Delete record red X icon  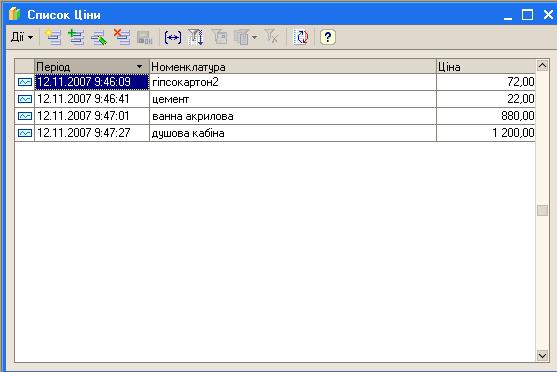(122, 37)
